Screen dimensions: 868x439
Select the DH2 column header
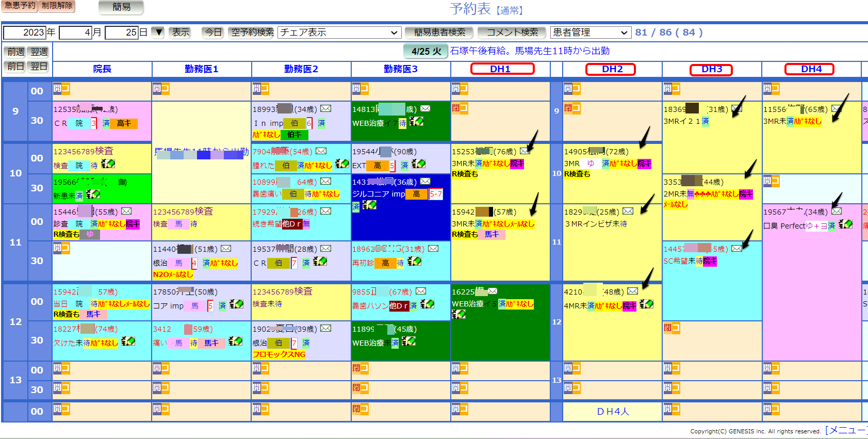611,69
